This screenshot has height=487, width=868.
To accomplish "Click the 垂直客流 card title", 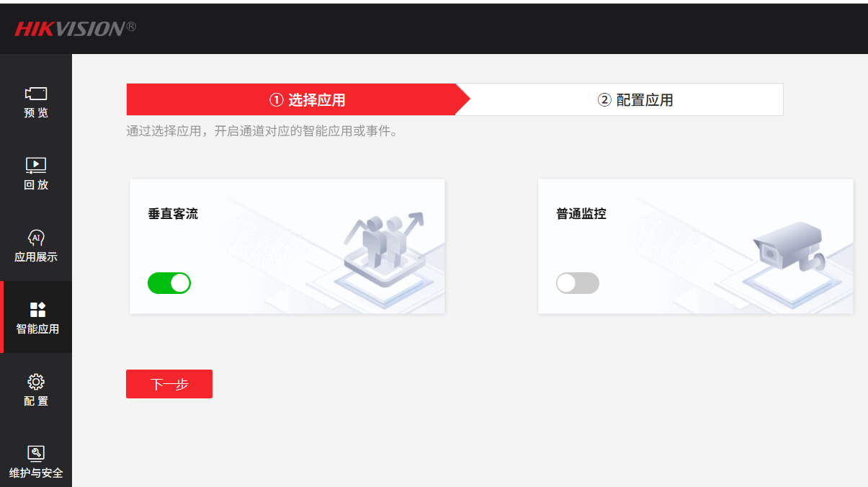I will [x=173, y=214].
